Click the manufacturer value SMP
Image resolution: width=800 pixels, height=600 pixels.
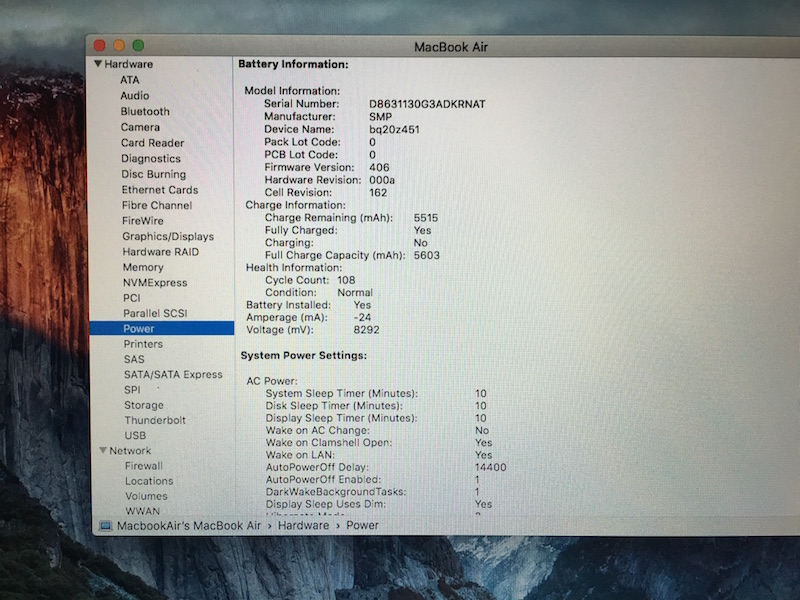380,117
